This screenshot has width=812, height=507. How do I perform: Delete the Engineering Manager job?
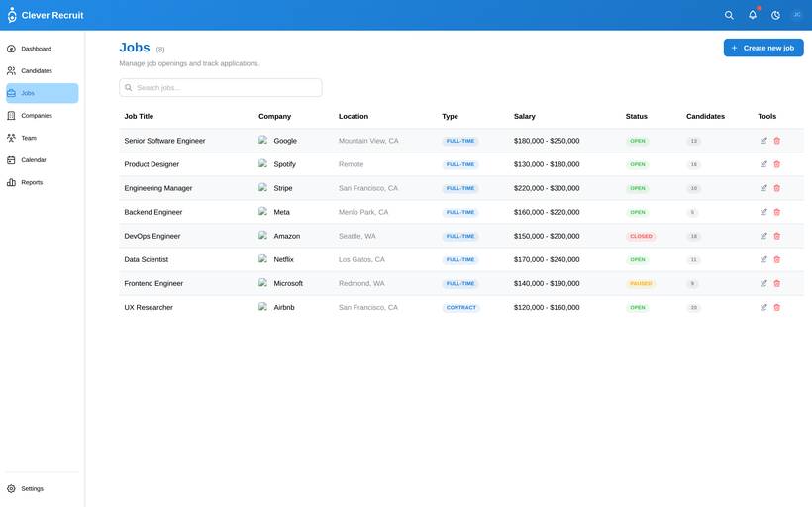[776, 188]
